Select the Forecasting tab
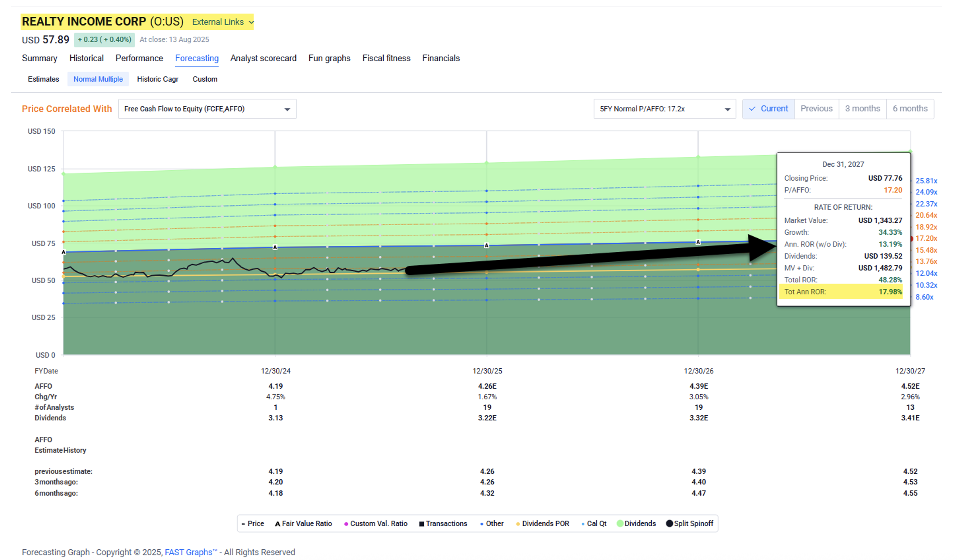Image resolution: width=957 pixels, height=560 pixels. click(x=197, y=58)
